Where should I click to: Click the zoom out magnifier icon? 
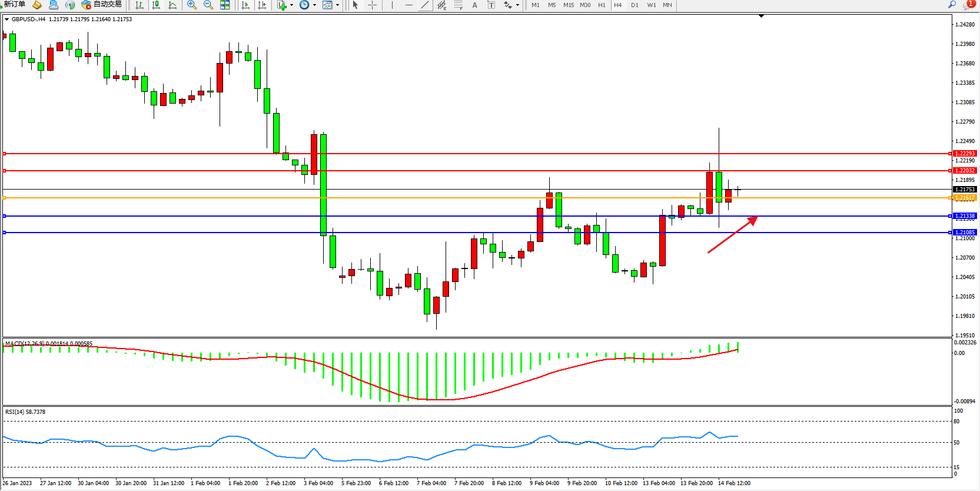(x=208, y=5)
